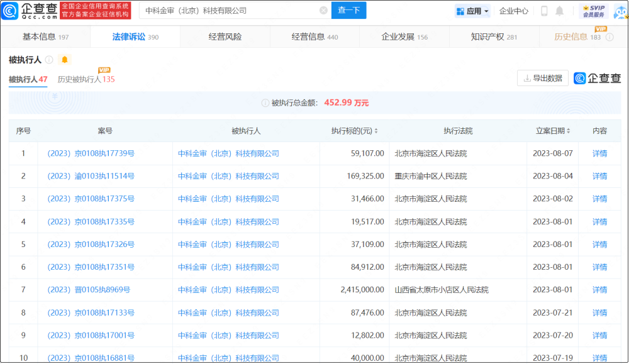The image size is (629, 364).
Task: Switch to 经营信息 tab
Action: coord(314,37)
